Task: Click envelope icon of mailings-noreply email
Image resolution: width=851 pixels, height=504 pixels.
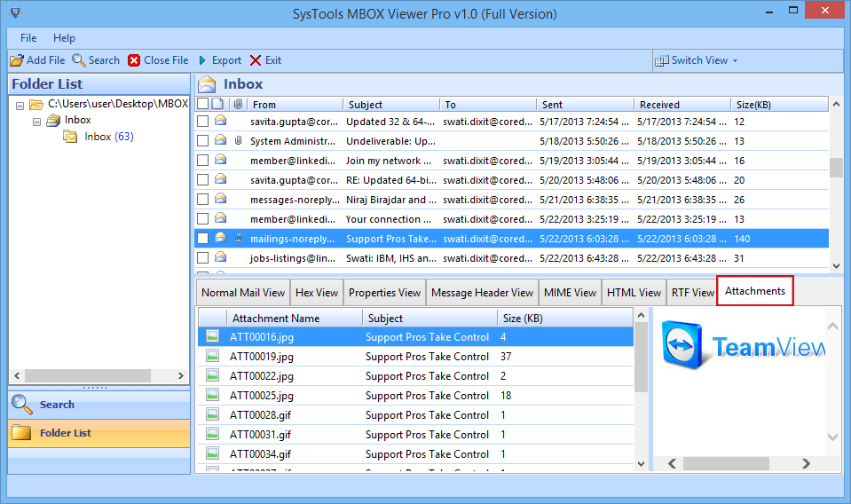Action: [220, 238]
